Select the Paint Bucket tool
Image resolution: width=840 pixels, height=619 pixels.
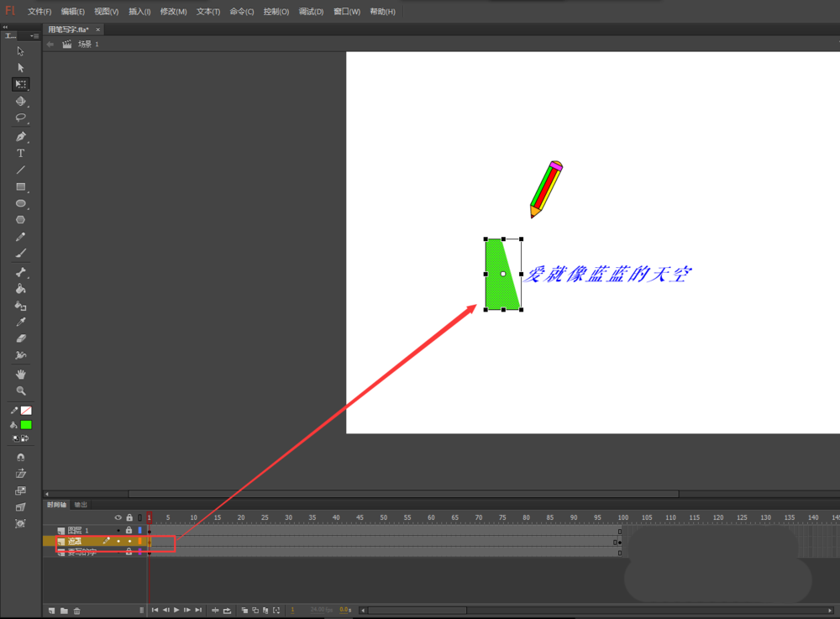pos(20,289)
